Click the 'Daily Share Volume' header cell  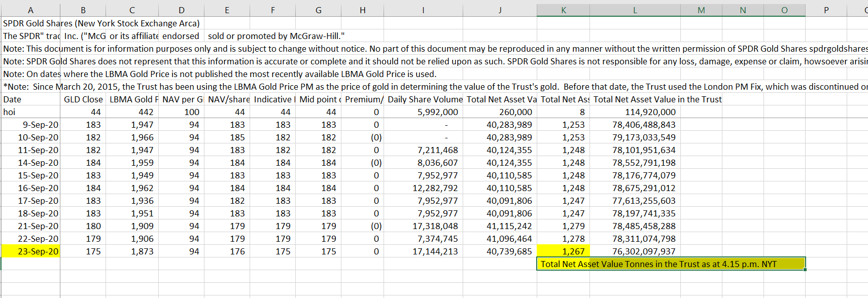tap(423, 99)
